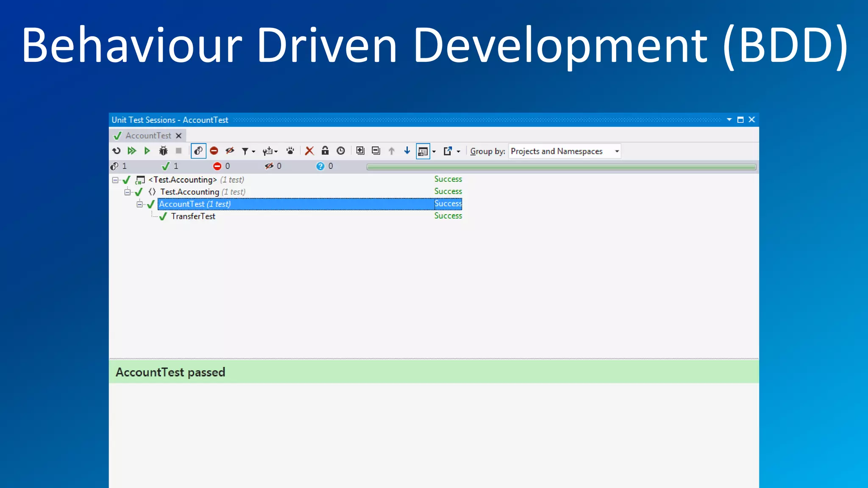Click the lock session padlock icon
The width and height of the screenshot is (868, 488).
click(325, 151)
